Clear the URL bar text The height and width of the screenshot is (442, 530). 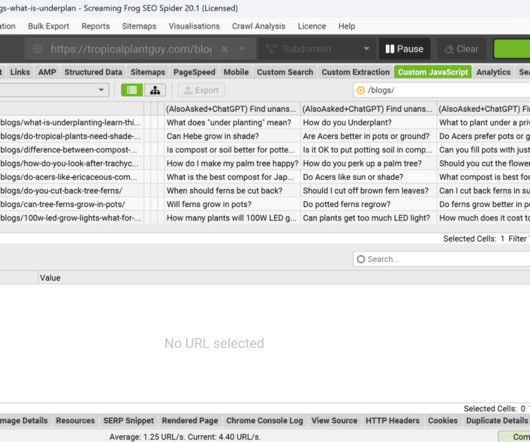pyautogui.click(x=224, y=49)
